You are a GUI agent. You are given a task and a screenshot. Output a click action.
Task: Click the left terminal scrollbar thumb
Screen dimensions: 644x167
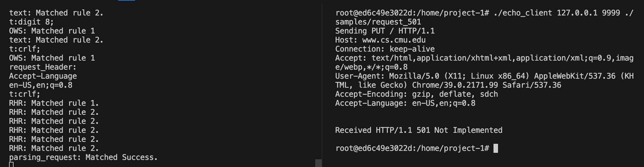[318, 163]
